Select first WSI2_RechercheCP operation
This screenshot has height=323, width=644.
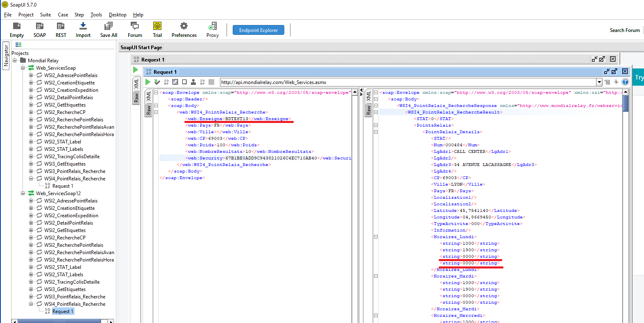pos(65,112)
